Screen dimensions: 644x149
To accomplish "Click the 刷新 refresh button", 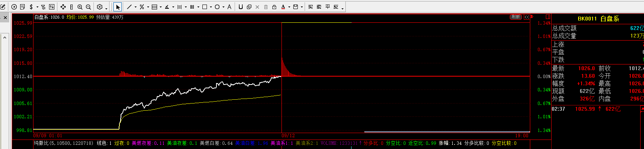I will coord(515,17).
